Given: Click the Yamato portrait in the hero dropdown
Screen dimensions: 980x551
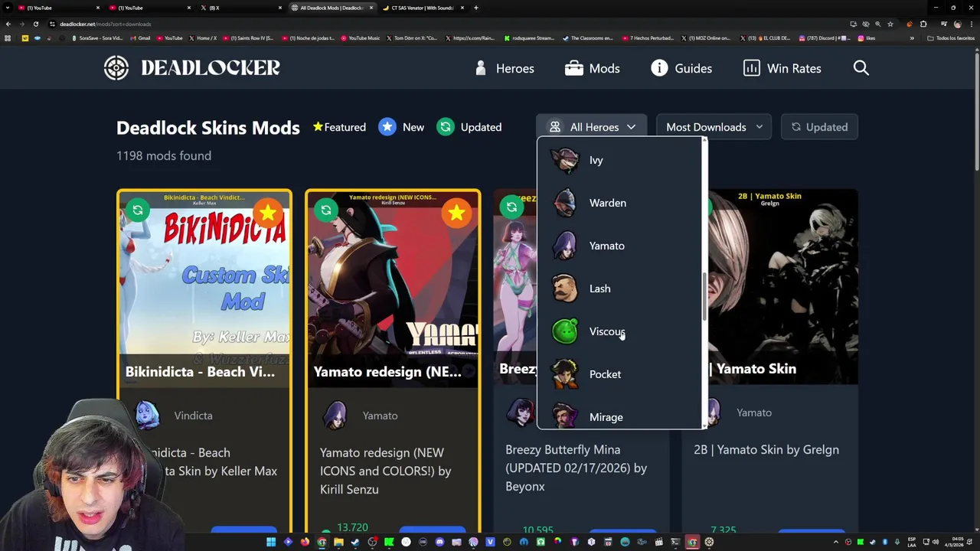Looking at the screenshot, I should coord(565,246).
